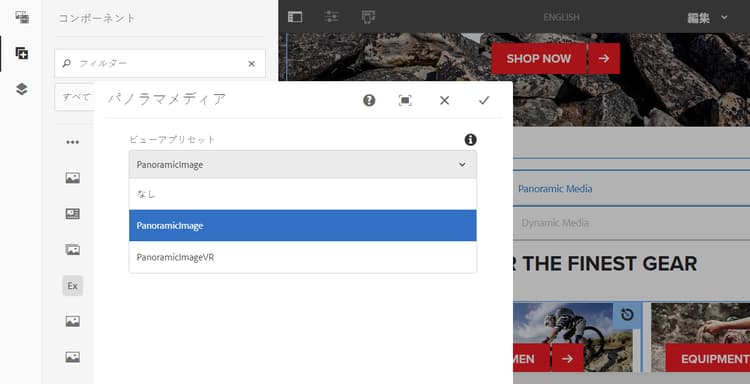750x384 pixels.
Task: Click the emulator icon in the top toolbar
Action: pos(368,17)
